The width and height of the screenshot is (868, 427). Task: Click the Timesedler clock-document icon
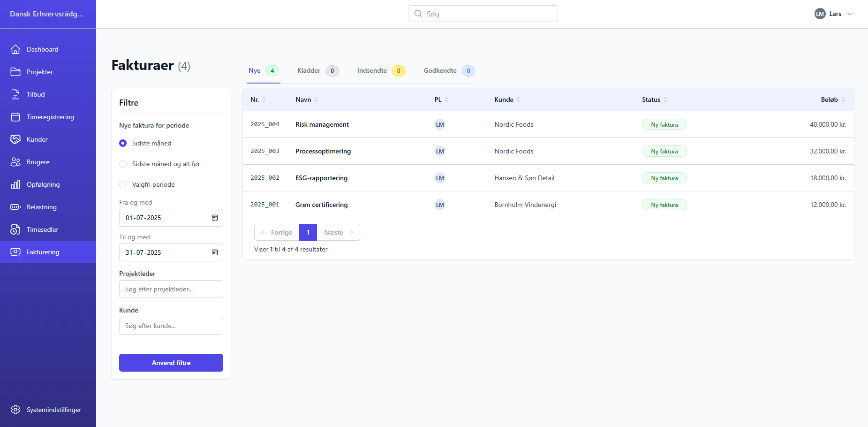tap(15, 229)
